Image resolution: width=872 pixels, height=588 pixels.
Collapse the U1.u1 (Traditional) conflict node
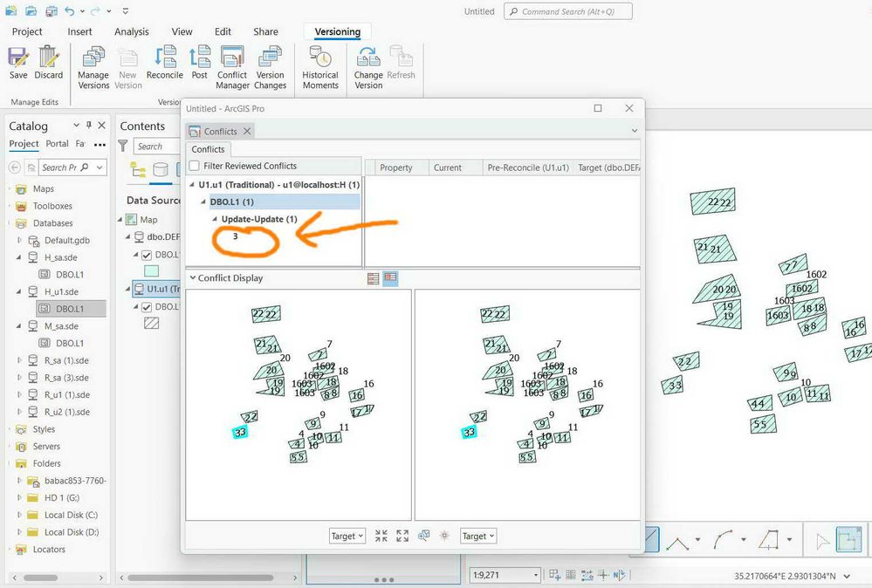[x=192, y=185]
